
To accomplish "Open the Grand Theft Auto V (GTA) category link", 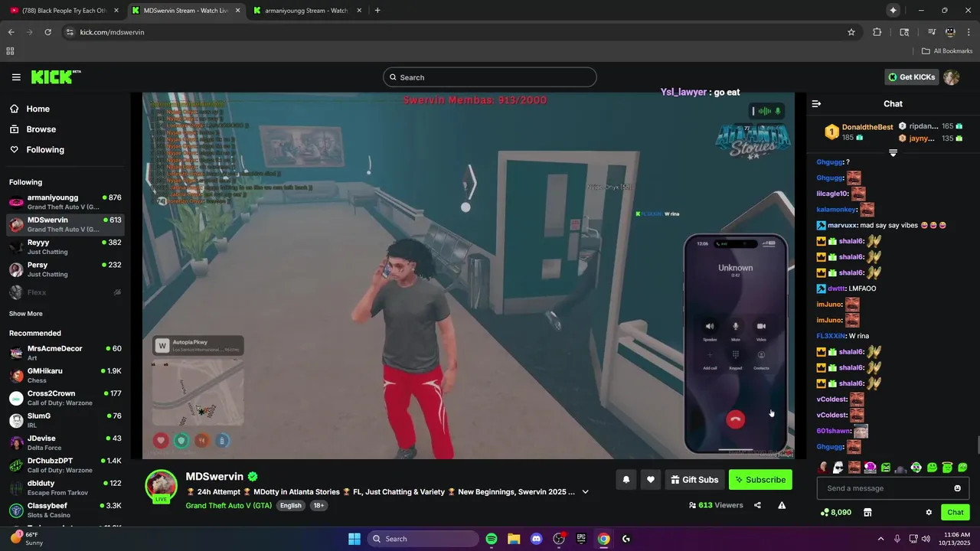I will coord(228,506).
